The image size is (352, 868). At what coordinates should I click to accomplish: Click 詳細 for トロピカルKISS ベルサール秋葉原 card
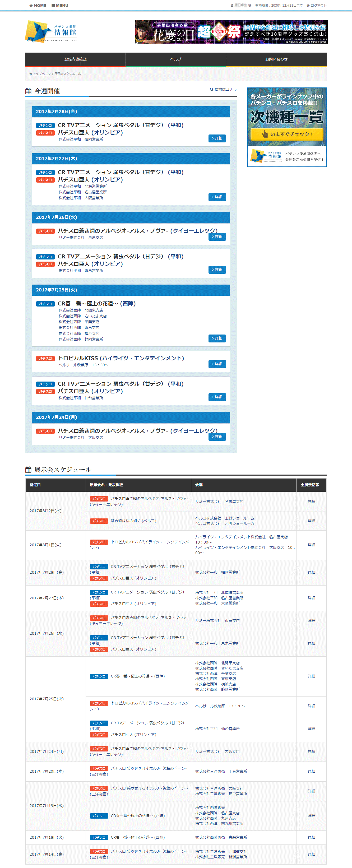tap(217, 364)
